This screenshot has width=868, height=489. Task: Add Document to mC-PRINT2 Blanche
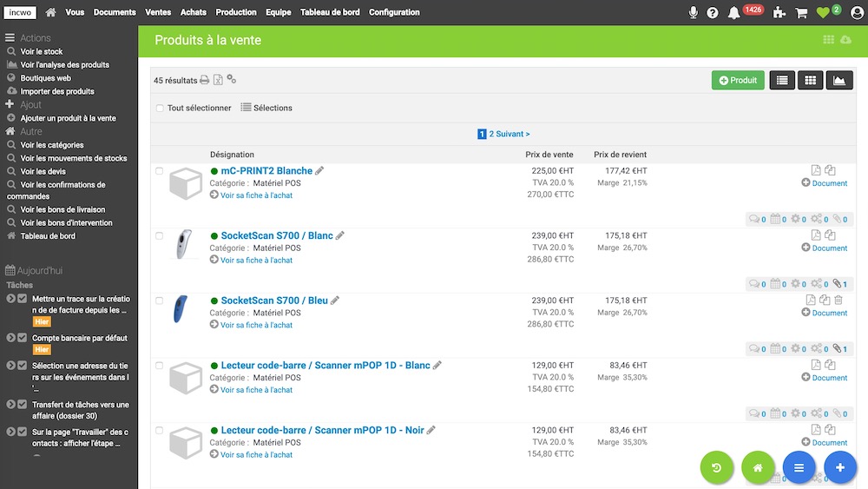point(825,182)
